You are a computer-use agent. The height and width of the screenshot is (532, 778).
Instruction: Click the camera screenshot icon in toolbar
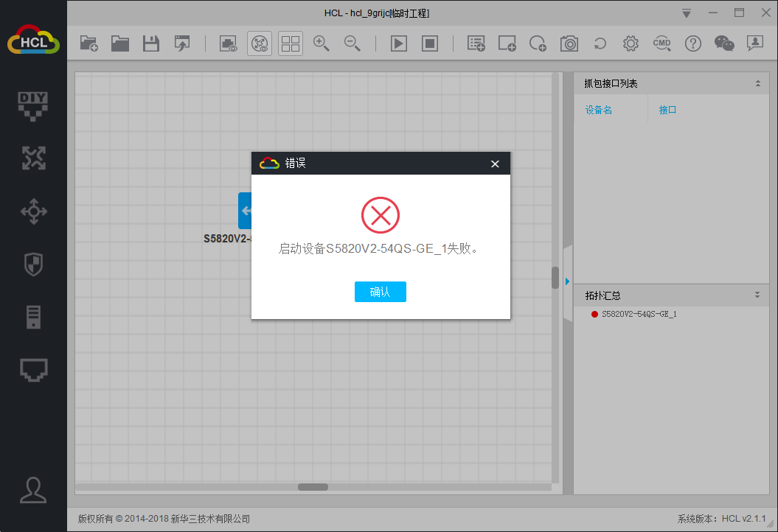click(569, 43)
